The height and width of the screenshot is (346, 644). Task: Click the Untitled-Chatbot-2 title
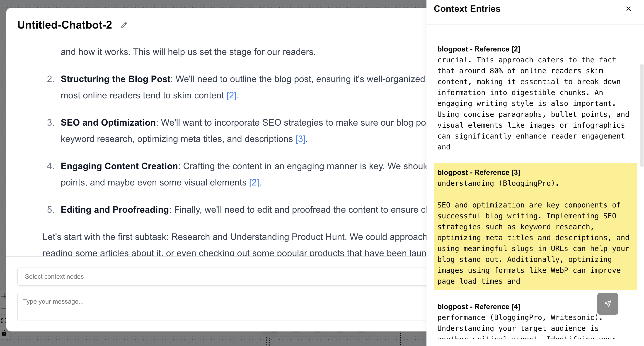[x=65, y=25]
